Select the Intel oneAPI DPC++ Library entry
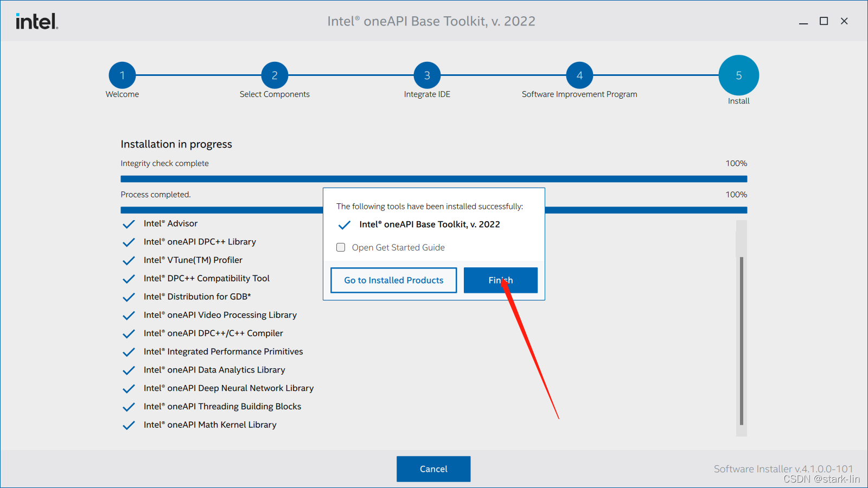Image resolution: width=868 pixels, height=488 pixels. (199, 242)
